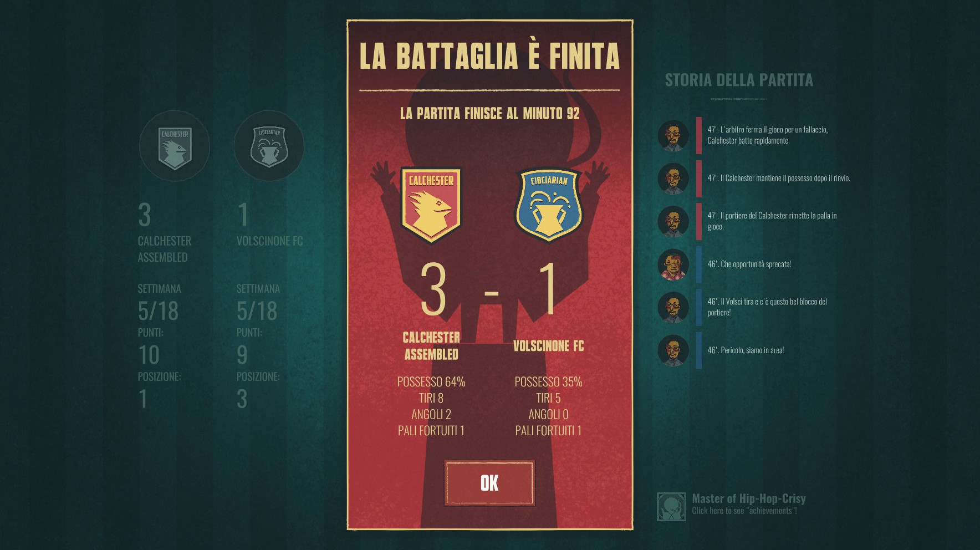Click the 'Click here to see achievements' link
The height and width of the screenshot is (550, 980).
coord(744,511)
